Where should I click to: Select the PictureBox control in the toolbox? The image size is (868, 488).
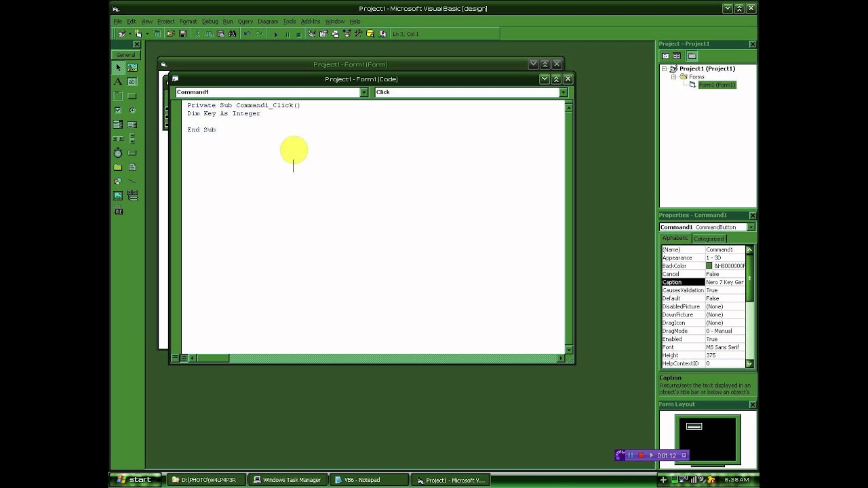[132, 68]
